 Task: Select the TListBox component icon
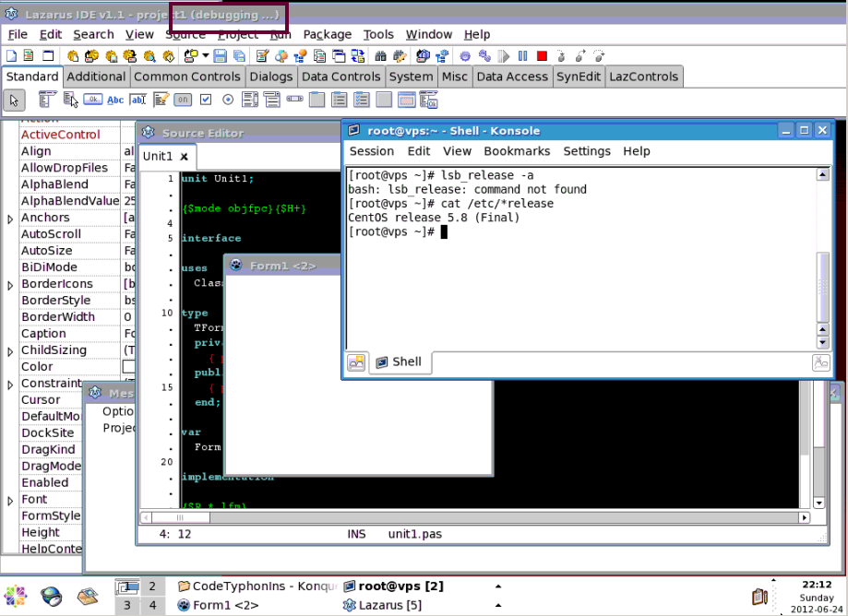250,100
